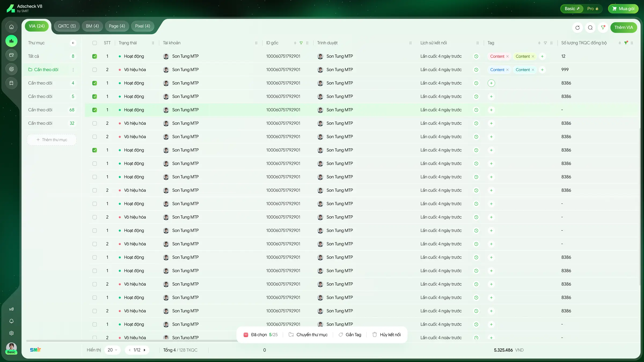Screen dimensions: 644x362
Task: Go to next page with pagination arrow
Action: [x=144, y=350]
